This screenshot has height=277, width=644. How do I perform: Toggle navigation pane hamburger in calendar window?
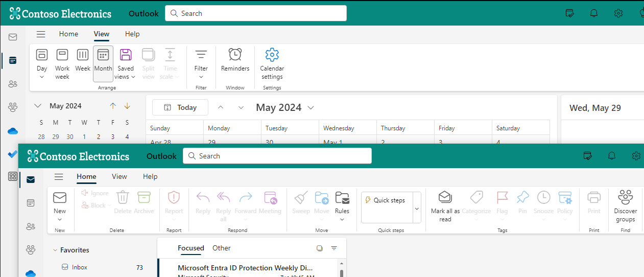coord(41,34)
